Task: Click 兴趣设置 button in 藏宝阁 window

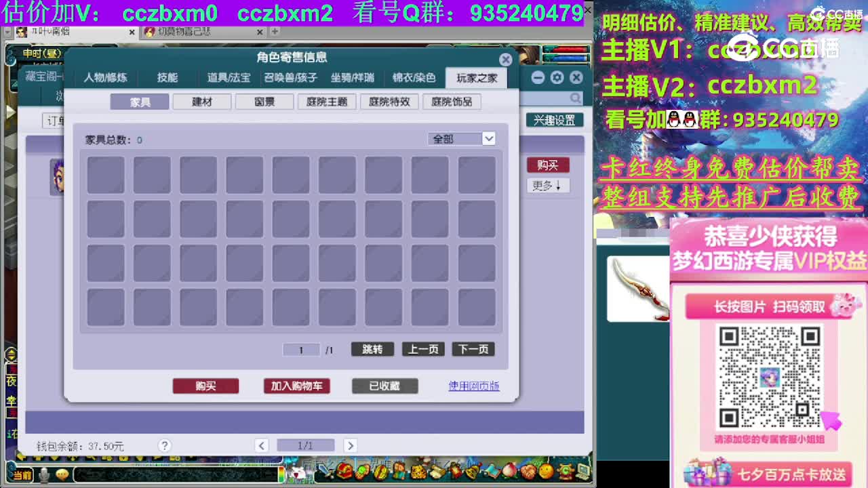Action: coord(554,120)
